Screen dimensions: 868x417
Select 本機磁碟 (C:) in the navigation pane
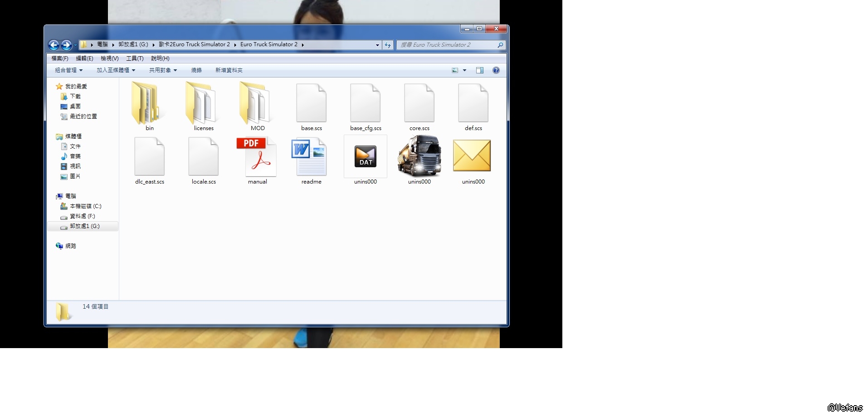(x=85, y=206)
